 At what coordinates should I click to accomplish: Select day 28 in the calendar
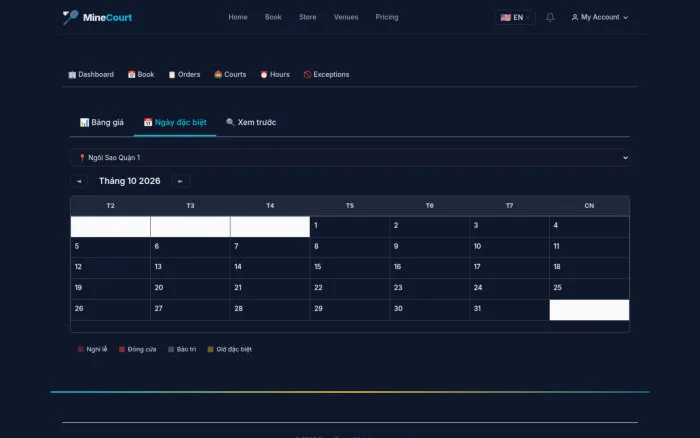click(270, 310)
